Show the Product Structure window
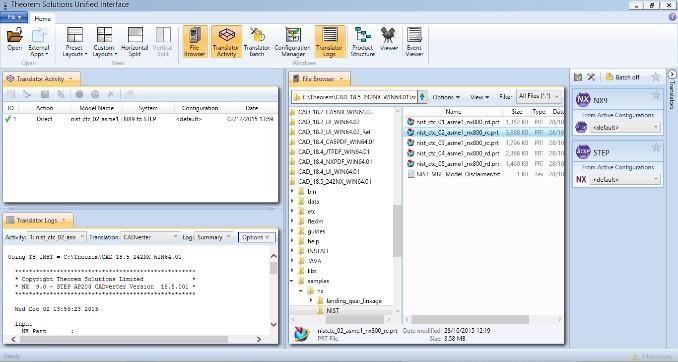The image size is (678, 362). point(362,42)
